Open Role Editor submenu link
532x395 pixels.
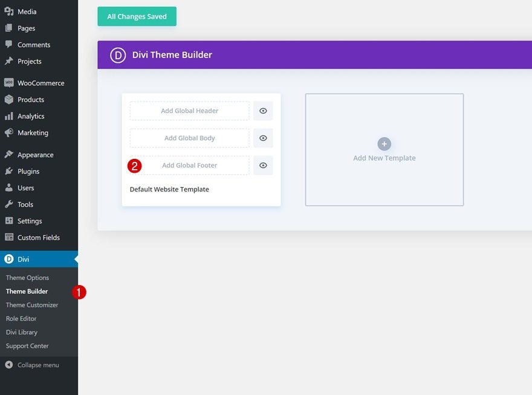pos(21,318)
